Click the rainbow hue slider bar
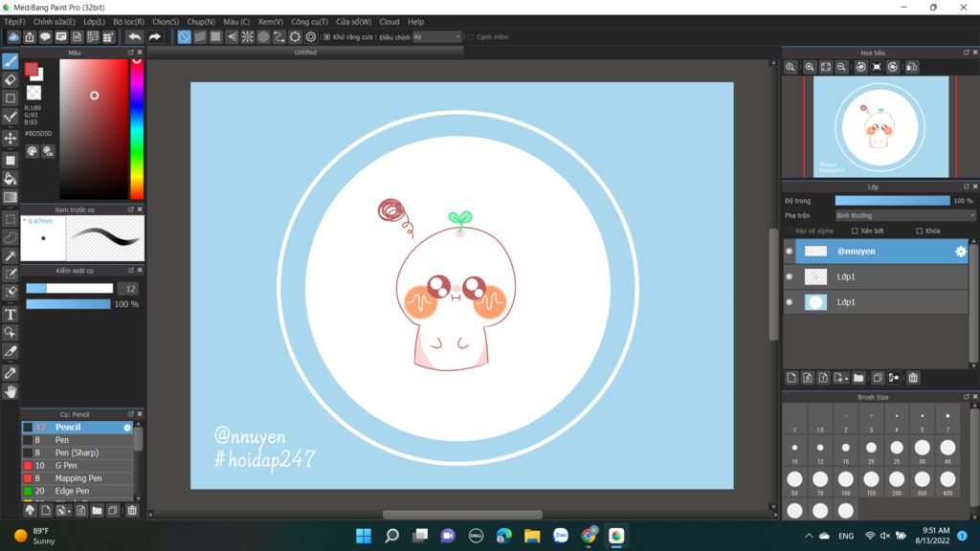Viewport: 980px width, 551px height. [x=137, y=129]
